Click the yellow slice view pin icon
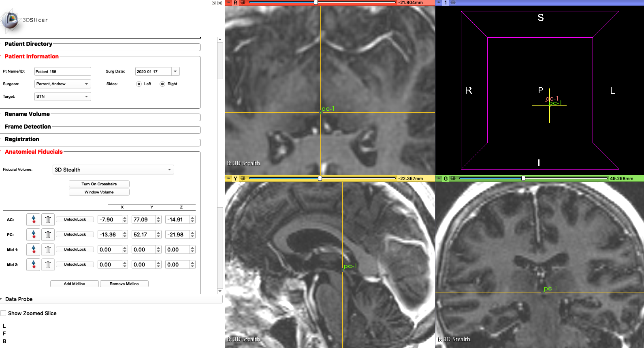 229,178
